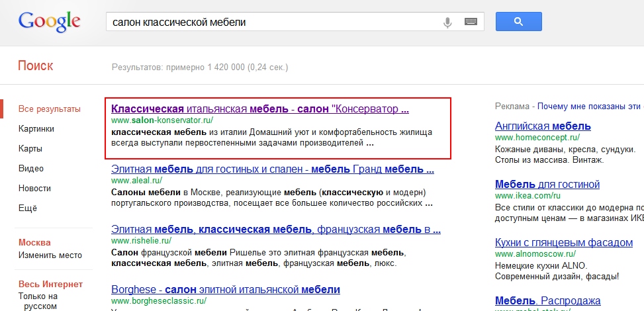Click the Поиск heading
The height and width of the screenshot is (311, 644).
tap(35, 66)
